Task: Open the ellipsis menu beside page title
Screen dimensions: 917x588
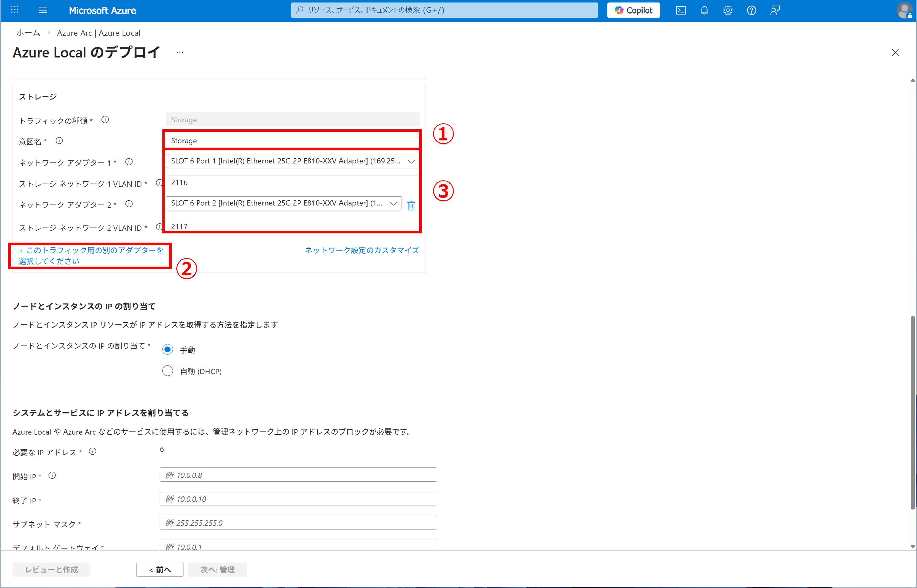Action: click(180, 53)
